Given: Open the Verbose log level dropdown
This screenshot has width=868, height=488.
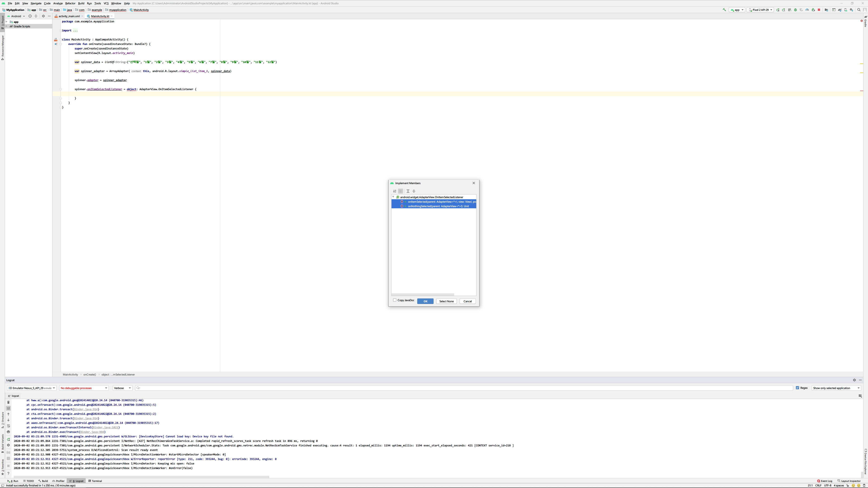Looking at the screenshot, I should click(122, 388).
